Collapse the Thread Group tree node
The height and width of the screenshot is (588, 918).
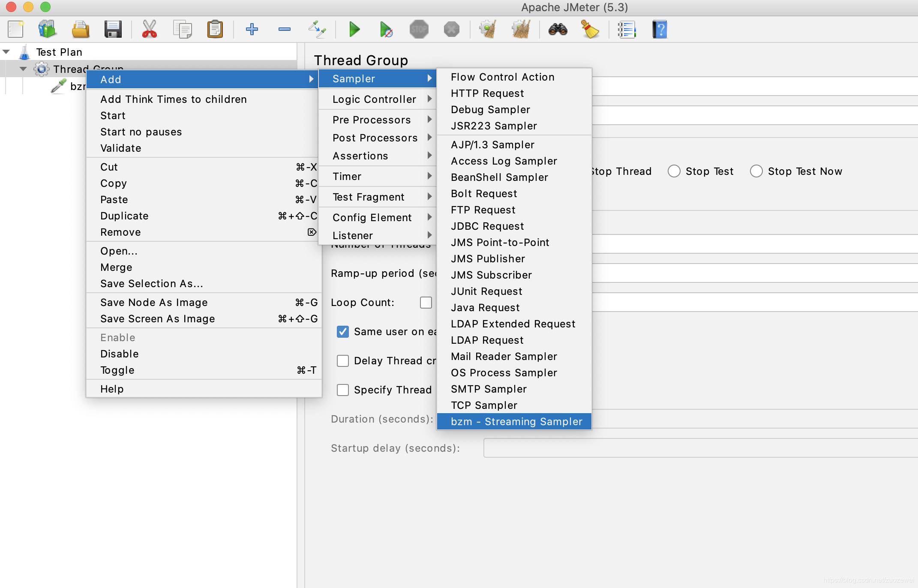pos(23,69)
